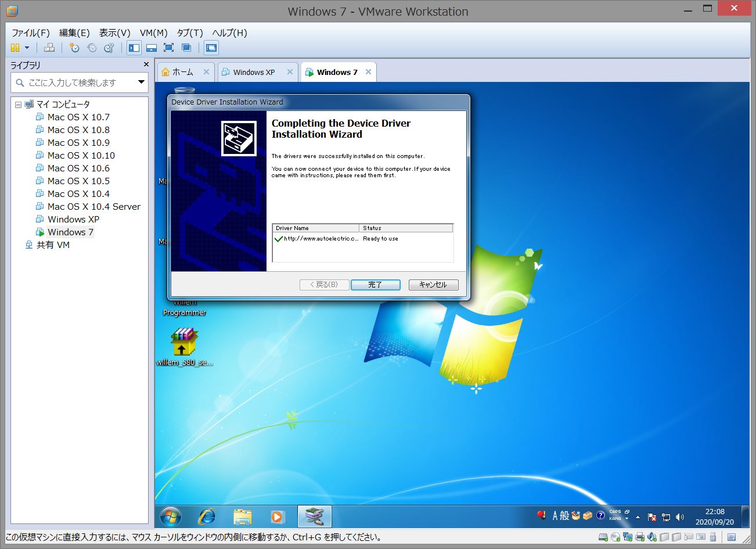Click the yellow pause VM button
Image resolution: width=756 pixels, height=549 pixels.
(16, 48)
